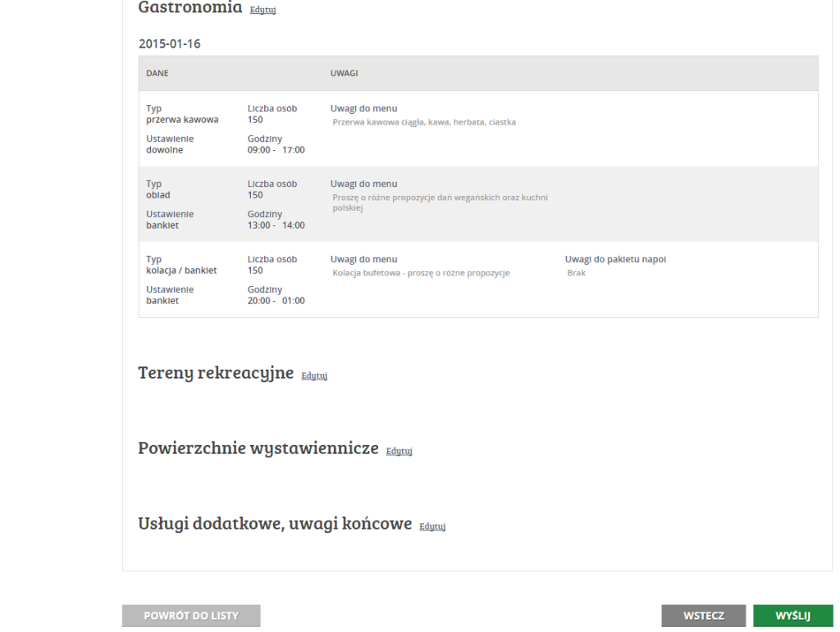Viewport: 840px width, 632px height.
Task: Click the hours '09:00 - 17:00'
Action: [276, 150]
